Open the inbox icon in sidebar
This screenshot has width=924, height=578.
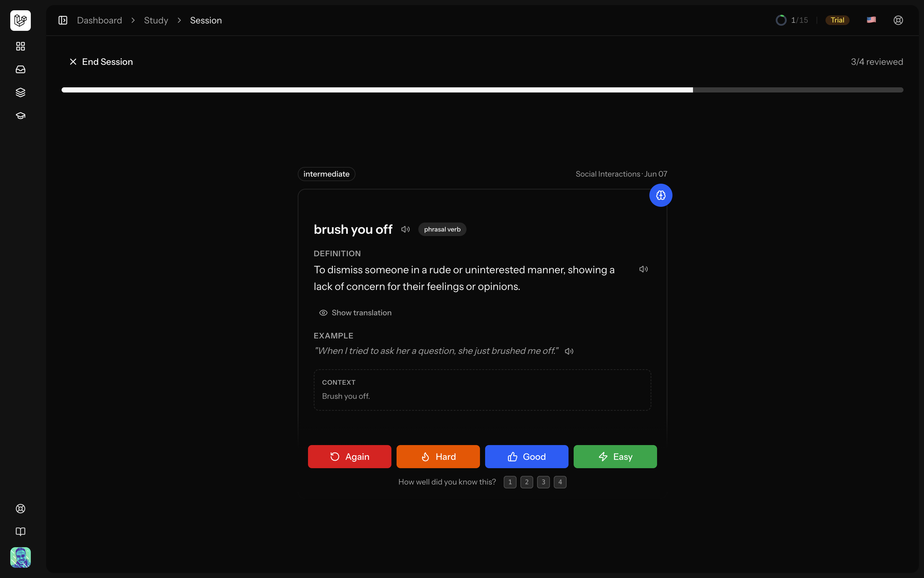tap(21, 69)
